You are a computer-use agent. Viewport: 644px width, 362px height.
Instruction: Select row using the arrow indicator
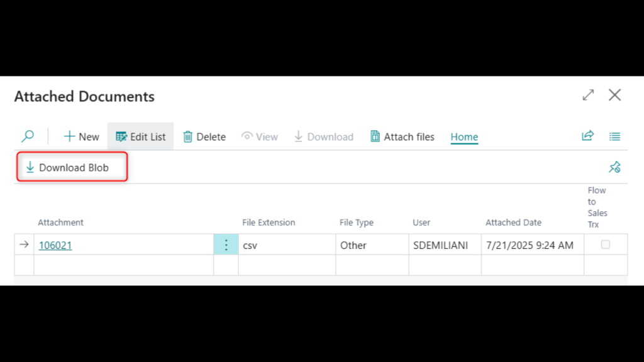(24, 244)
